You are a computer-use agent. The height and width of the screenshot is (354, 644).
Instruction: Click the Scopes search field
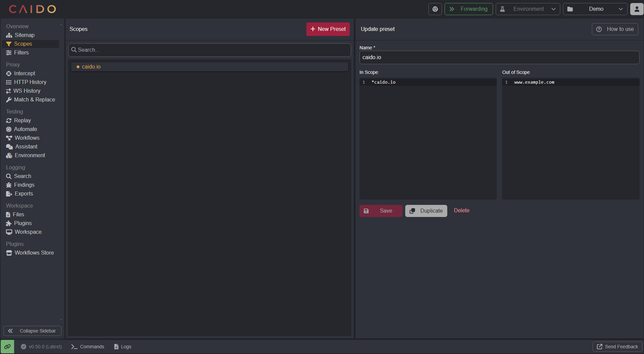209,50
